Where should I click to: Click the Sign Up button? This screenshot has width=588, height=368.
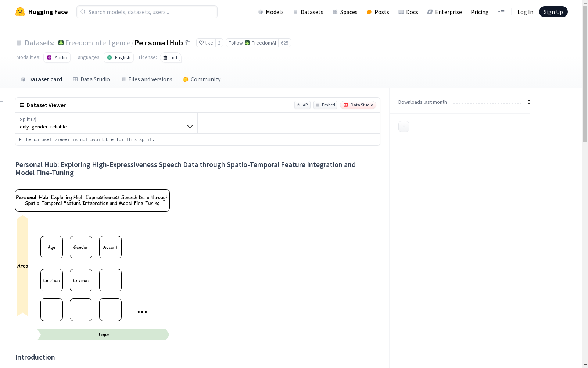click(553, 12)
